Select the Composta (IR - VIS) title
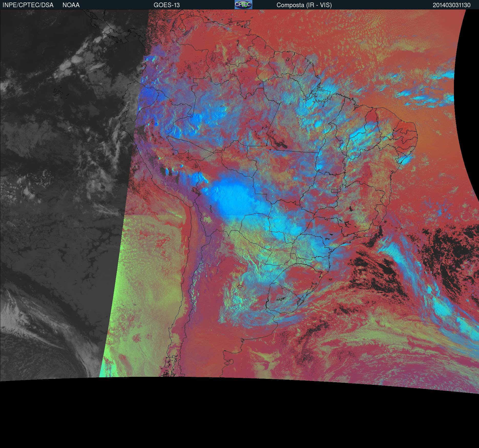Image resolution: width=479 pixels, height=448 pixels. [x=304, y=5]
